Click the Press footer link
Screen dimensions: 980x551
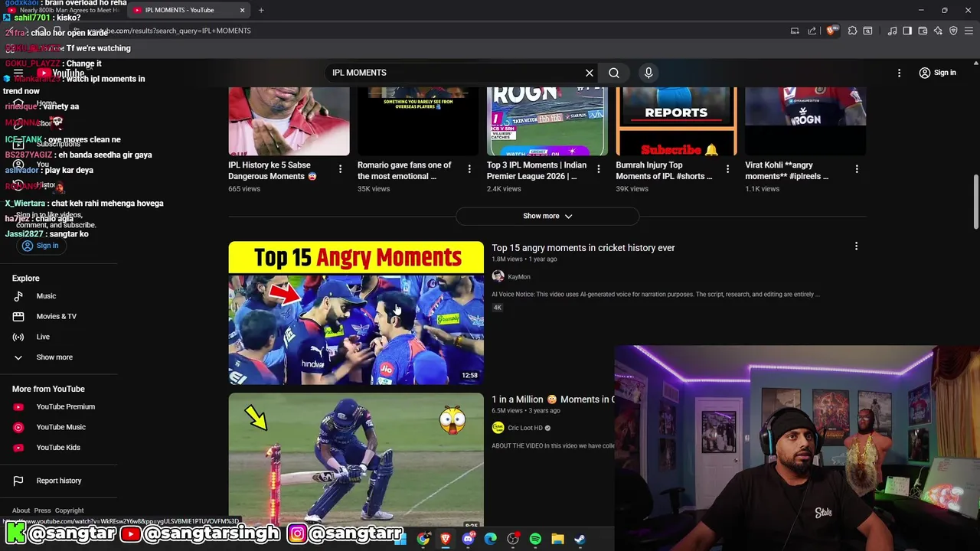tap(43, 510)
